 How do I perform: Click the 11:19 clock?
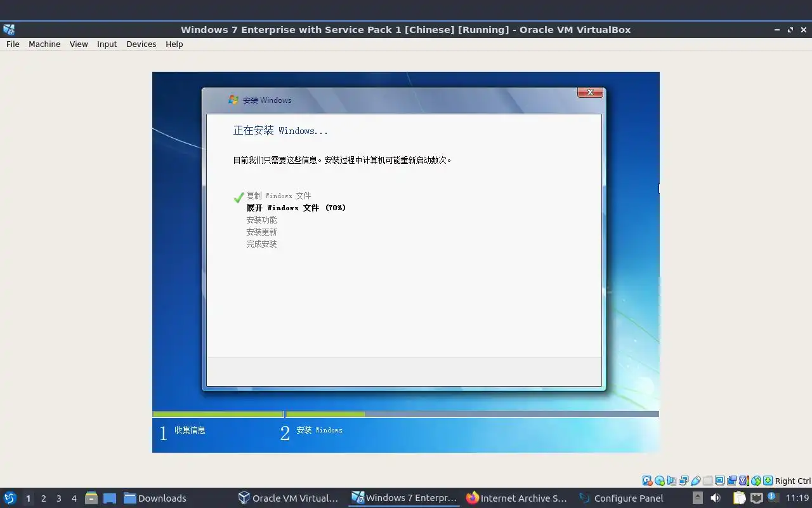797,498
